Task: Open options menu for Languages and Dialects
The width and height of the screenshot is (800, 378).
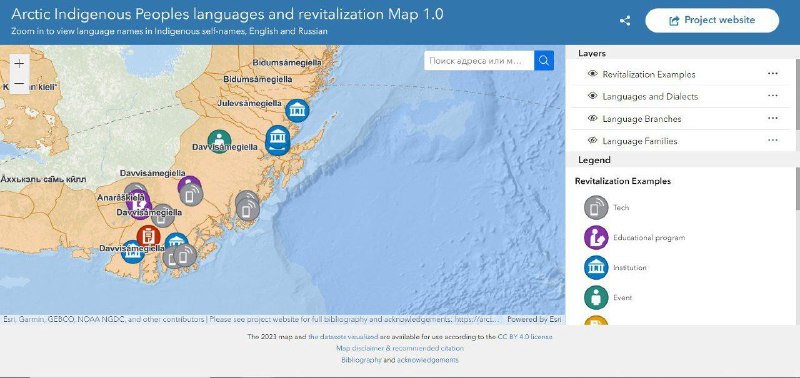Action: tap(772, 96)
